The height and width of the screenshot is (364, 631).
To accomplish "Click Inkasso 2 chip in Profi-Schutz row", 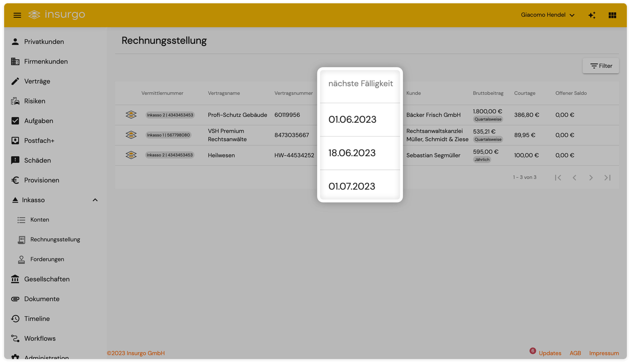I will click(x=170, y=115).
